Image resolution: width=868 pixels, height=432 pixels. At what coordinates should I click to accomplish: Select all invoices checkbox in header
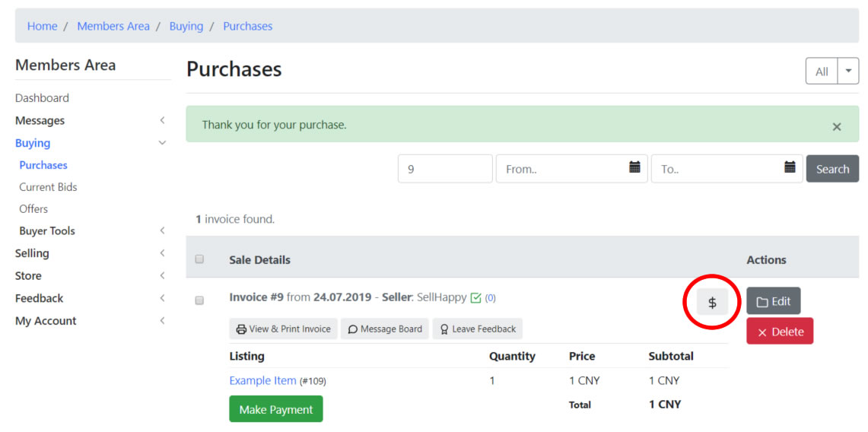tap(199, 259)
